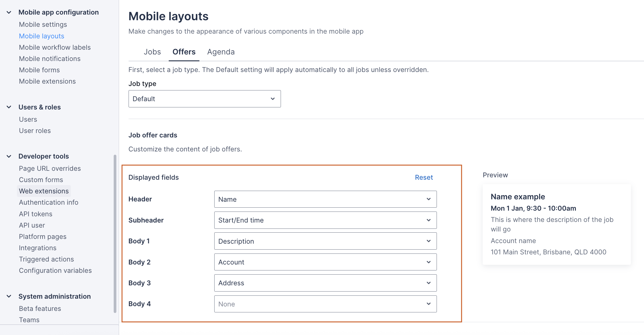
Task: Open the Header field dropdown
Action: (x=325, y=199)
